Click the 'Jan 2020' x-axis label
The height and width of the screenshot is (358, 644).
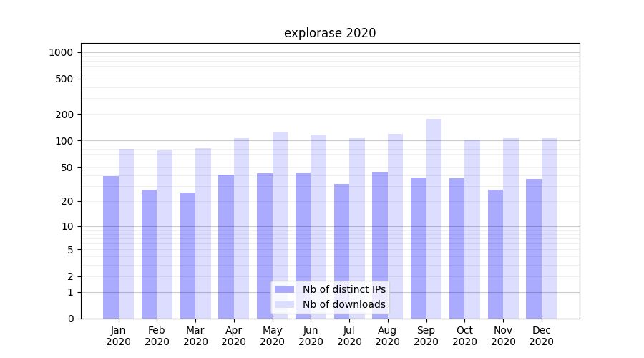click(119, 336)
